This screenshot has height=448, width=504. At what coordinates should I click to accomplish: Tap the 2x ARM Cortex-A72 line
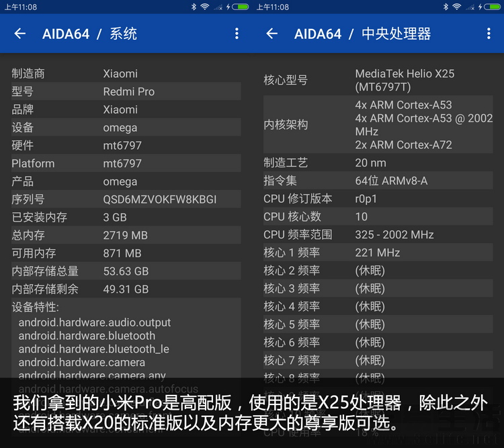403,145
